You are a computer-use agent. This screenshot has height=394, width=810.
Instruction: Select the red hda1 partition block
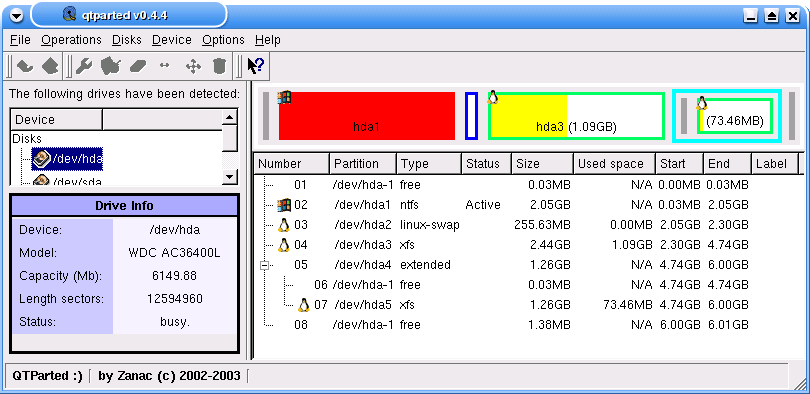[x=367, y=116]
